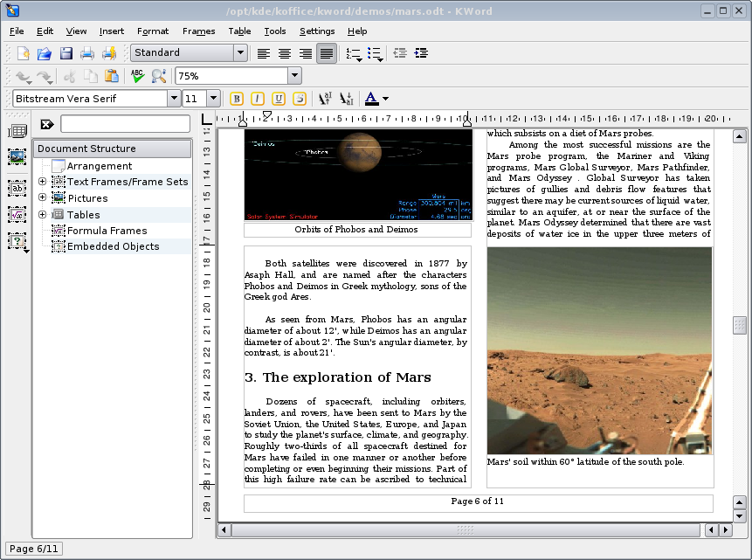This screenshot has width=752, height=560.
Task: Expand the Text Frames/Frame Sets node
Action: click(42, 182)
